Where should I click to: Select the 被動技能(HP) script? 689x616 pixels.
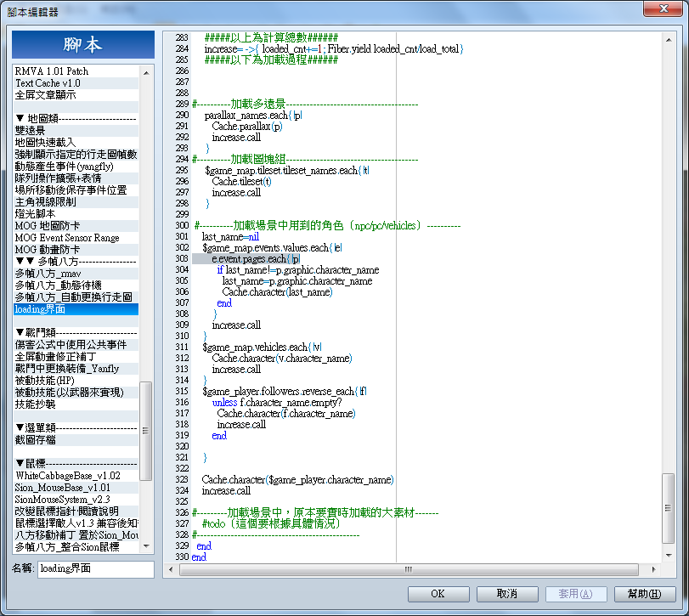(x=76, y=381)
